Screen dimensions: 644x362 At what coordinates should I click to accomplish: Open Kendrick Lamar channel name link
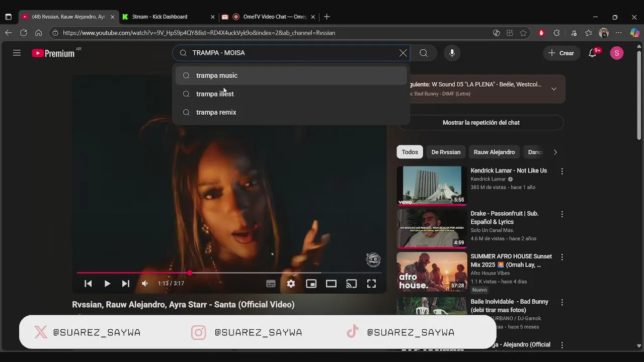[x=488, y=179]
